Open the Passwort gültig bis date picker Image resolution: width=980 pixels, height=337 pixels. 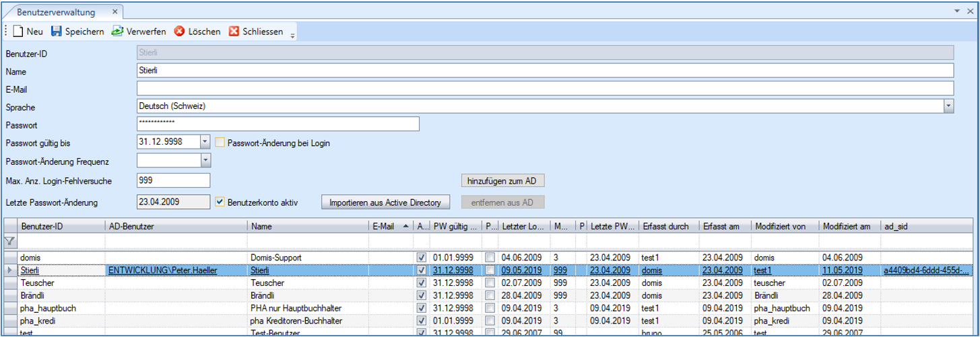tap(205, 142)
